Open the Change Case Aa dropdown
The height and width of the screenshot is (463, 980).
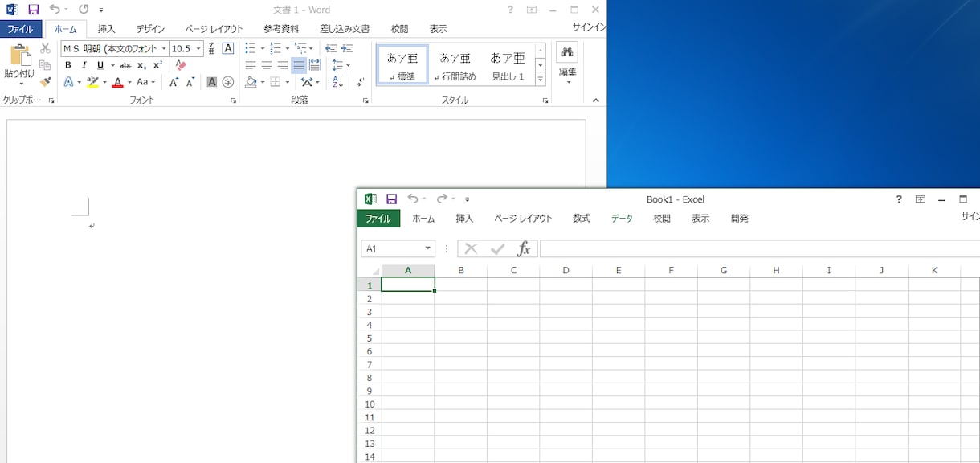pyautogui.click(x=146, y=82)
